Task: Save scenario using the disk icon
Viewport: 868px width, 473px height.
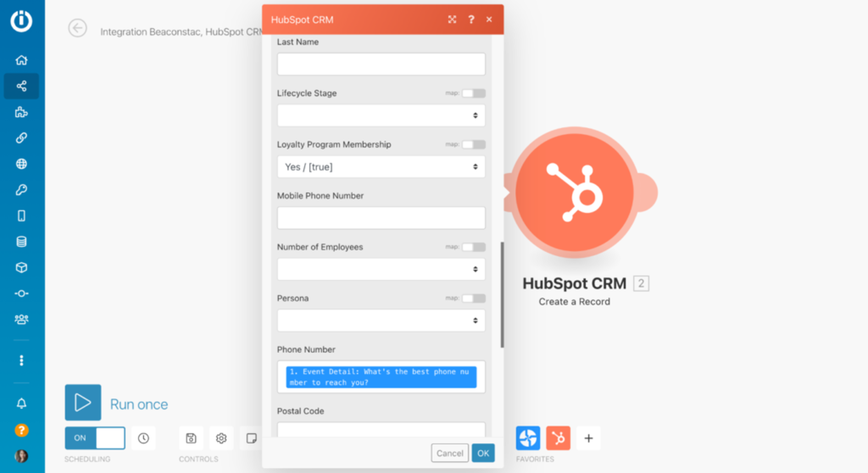Action: (191, 438)
